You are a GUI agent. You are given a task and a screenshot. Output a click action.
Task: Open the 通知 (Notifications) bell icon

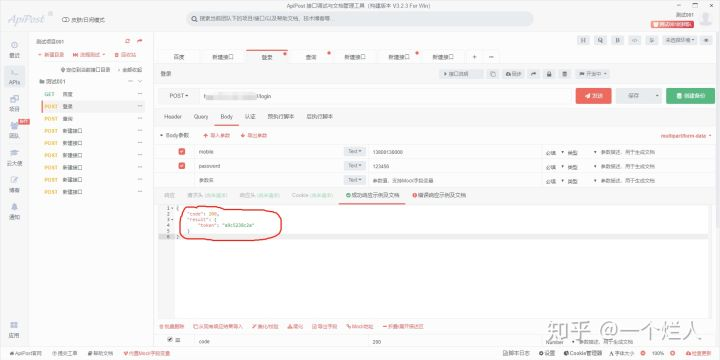15,211
